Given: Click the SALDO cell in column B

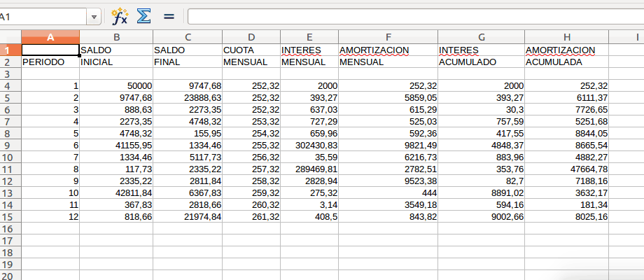Looking at the screenshot, I should click(116, 50).
